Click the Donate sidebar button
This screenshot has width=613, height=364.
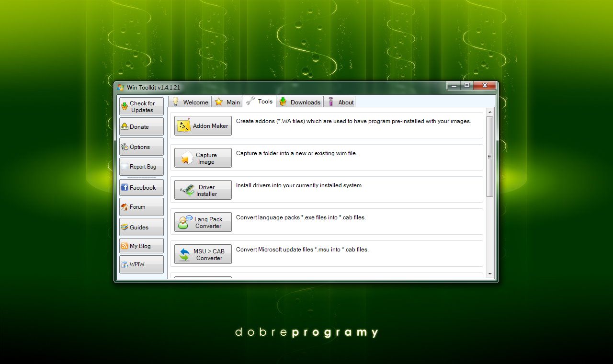click(141, 126)
